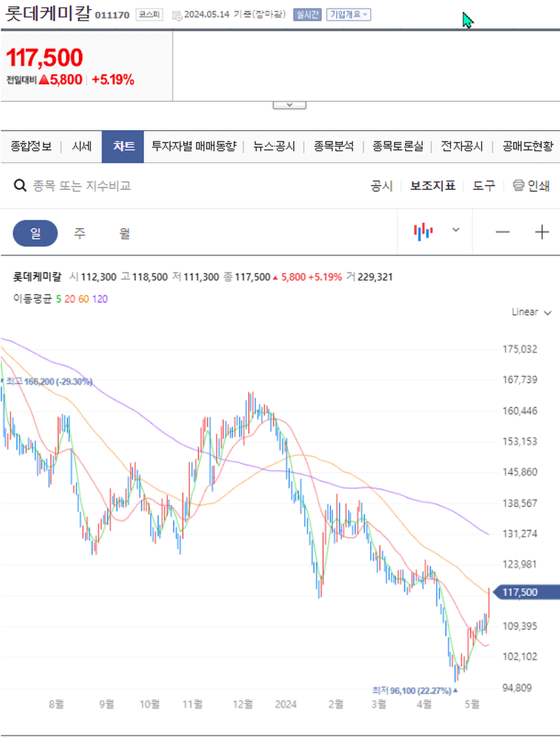
Task: Expand the chart type selector chevron
Action: pyautogui.click(x=456, y=230)
